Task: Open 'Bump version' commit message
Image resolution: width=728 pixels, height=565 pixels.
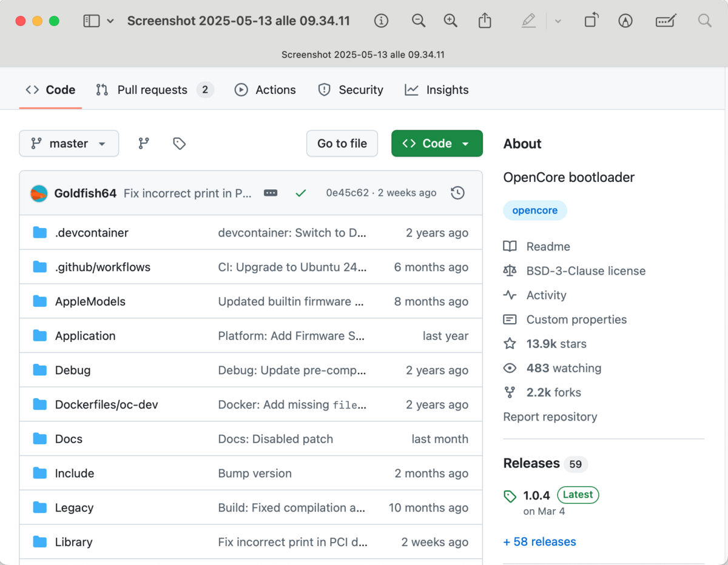Action: coord(255,473)
